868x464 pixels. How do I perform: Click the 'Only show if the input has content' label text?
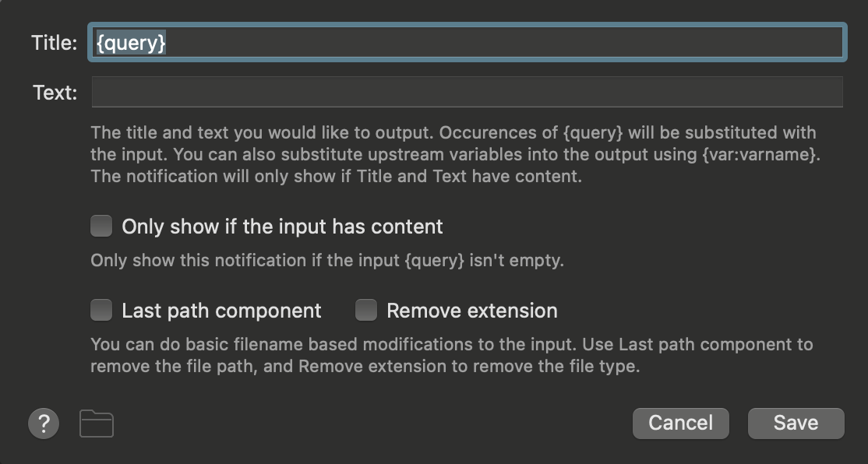(x=282, y=227)
